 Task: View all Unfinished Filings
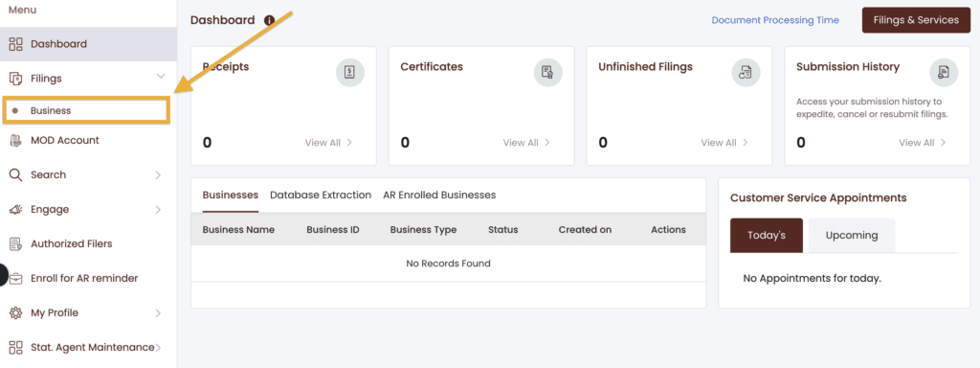(724, 143)
